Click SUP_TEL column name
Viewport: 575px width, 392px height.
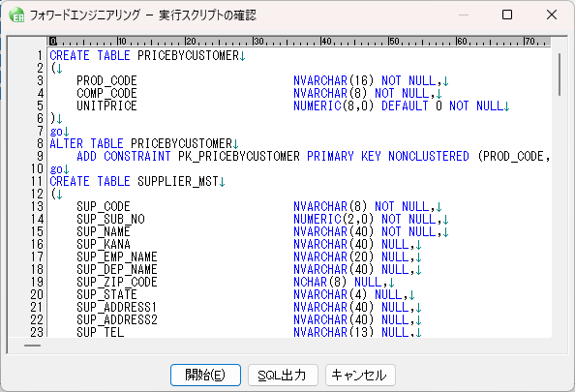tap(100, 332)
